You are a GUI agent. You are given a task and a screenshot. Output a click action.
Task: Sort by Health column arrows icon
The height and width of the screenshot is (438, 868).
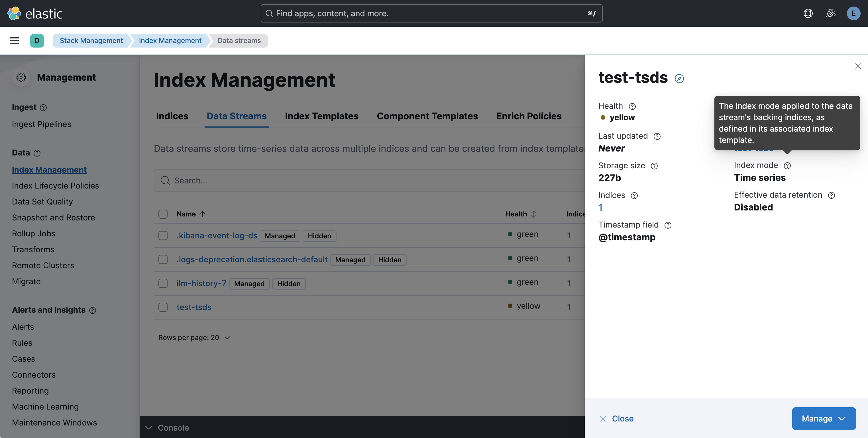pos(534,214)
